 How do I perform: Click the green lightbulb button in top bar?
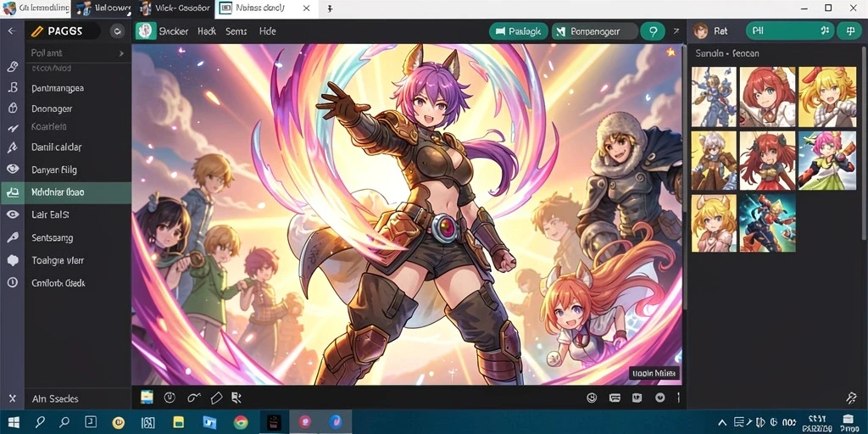pos(653,31)
